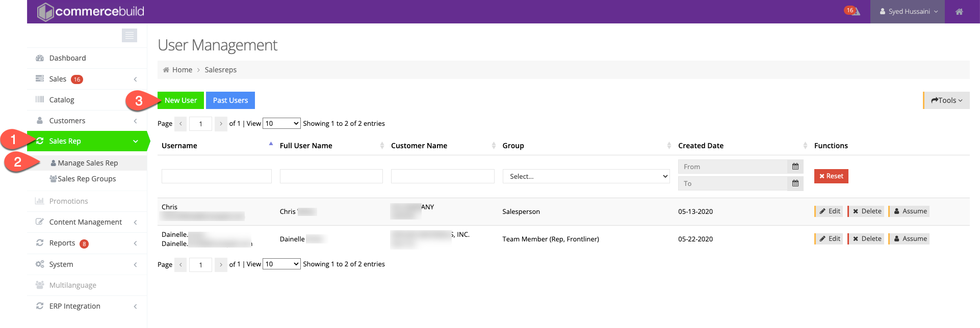Open Sales Rep Groups submenu item
This screenshot has height=328, width=980.
87,179
